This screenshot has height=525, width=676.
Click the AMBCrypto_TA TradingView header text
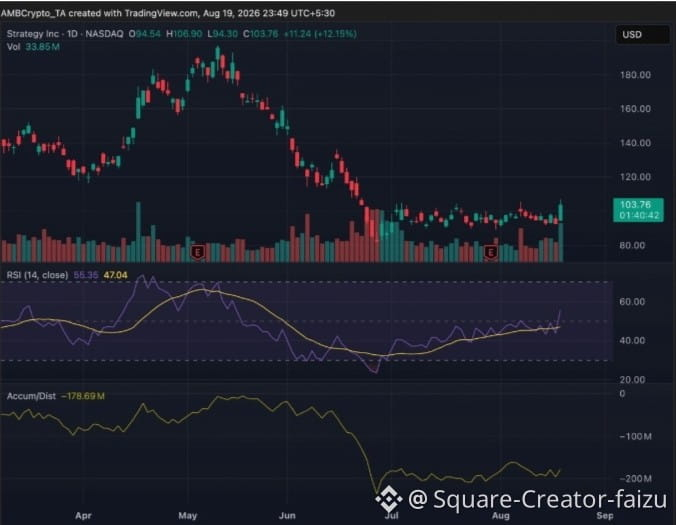[168, 13]
